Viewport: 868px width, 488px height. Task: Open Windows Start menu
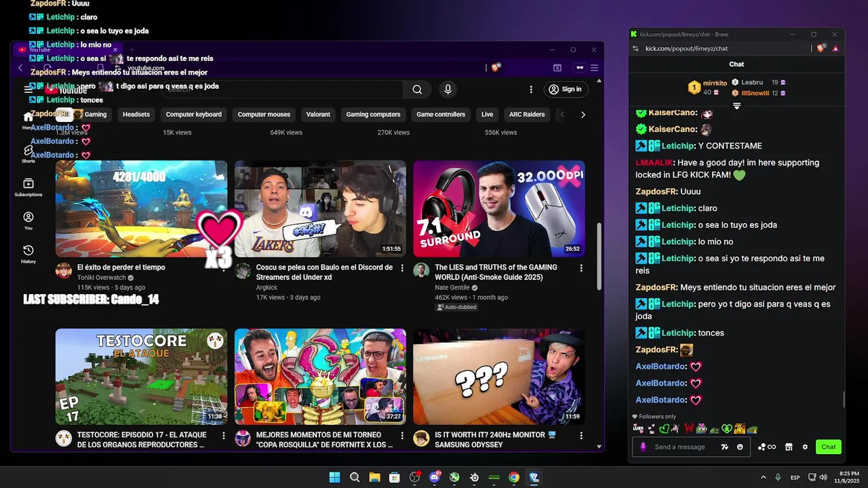click(334, 477)
